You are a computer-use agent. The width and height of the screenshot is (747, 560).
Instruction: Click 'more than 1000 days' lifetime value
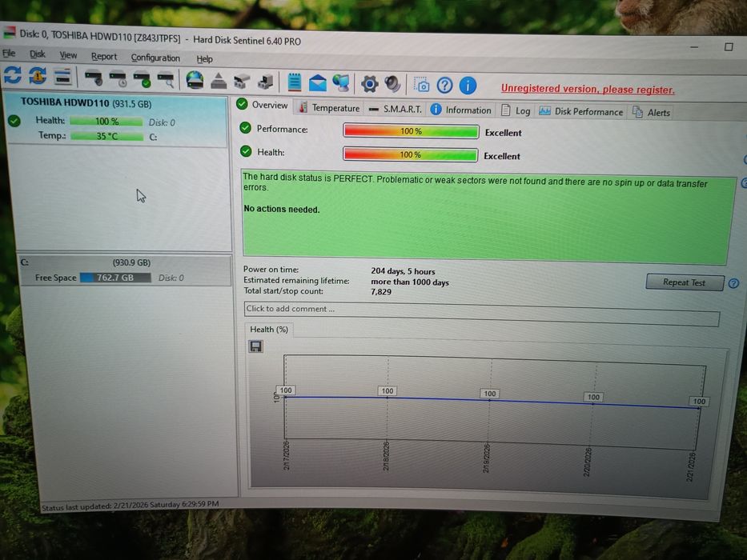(x=410, y=282)
